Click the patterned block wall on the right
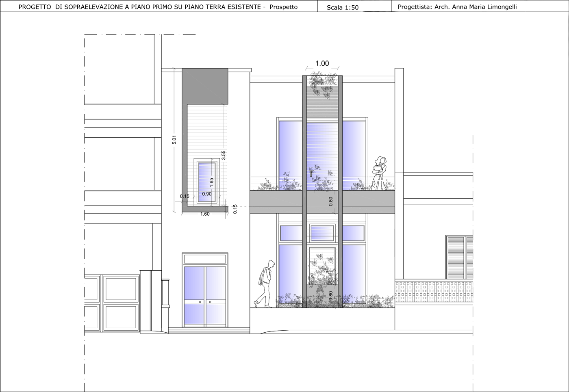Screen dimensions: 569x392 (x=433, y=292)
